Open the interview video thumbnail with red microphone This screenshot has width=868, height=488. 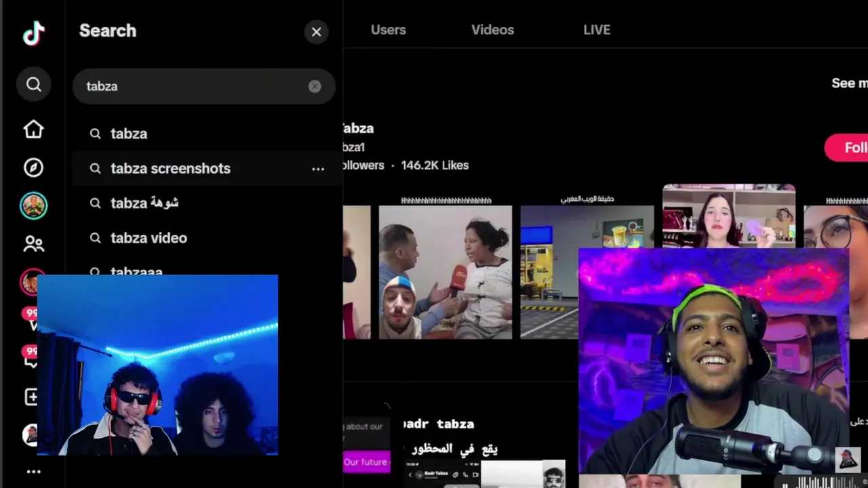coord(446,272)
